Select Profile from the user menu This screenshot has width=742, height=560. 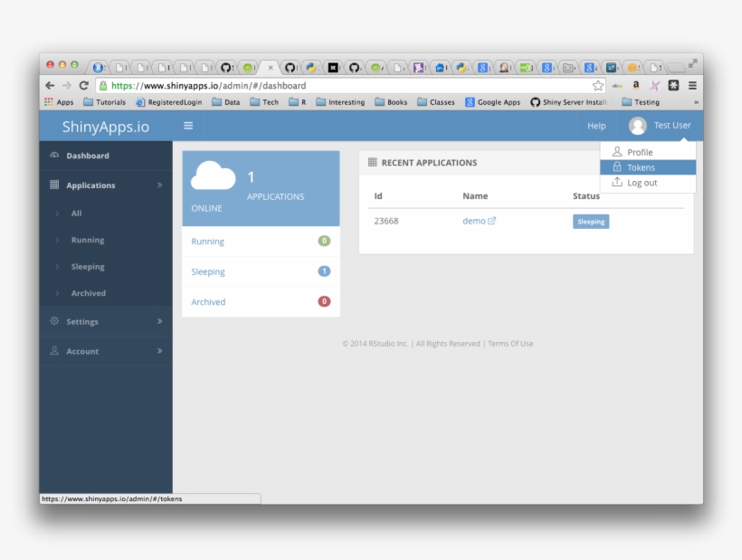[639, 151]
